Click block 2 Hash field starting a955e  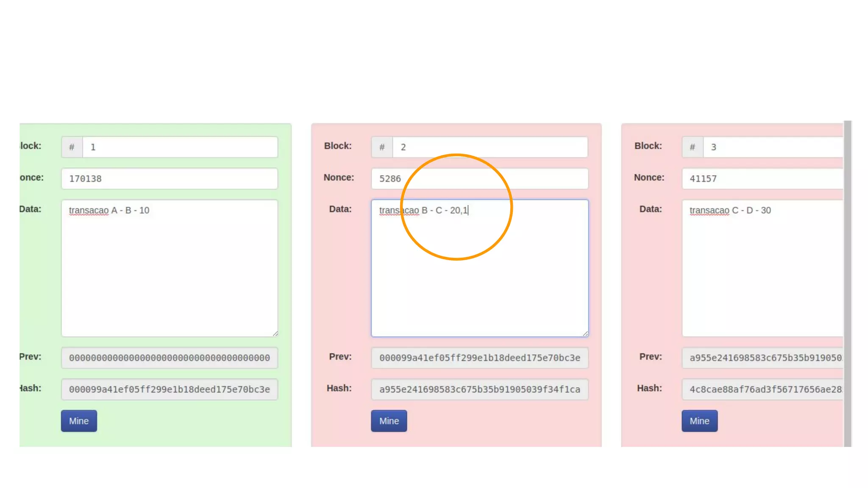(x=480, y=389)
